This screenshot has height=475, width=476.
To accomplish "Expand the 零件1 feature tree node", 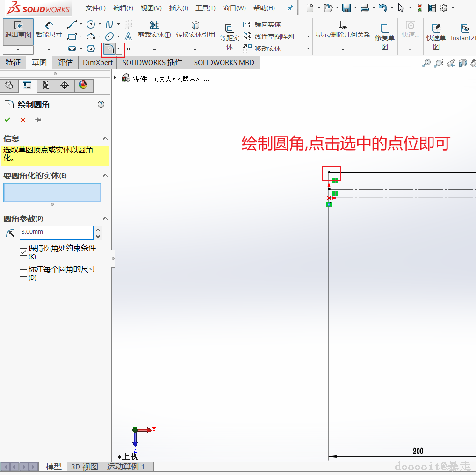I will pos(115,78).
